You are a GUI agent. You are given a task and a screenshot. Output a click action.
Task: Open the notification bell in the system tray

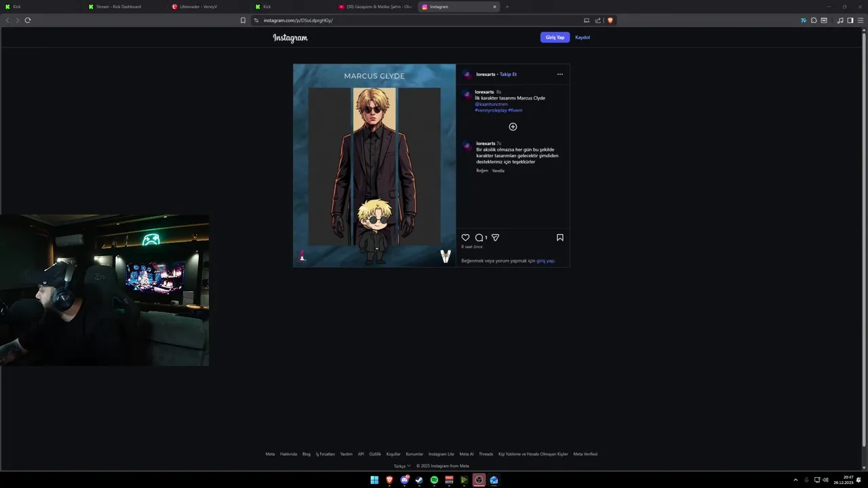tap(859, 480)
